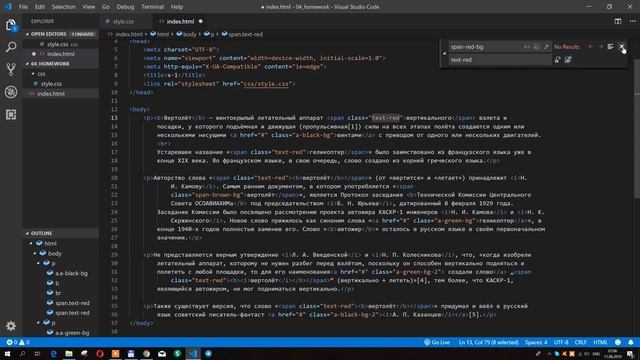Open the Windows taskbar search

pos(22,354)
